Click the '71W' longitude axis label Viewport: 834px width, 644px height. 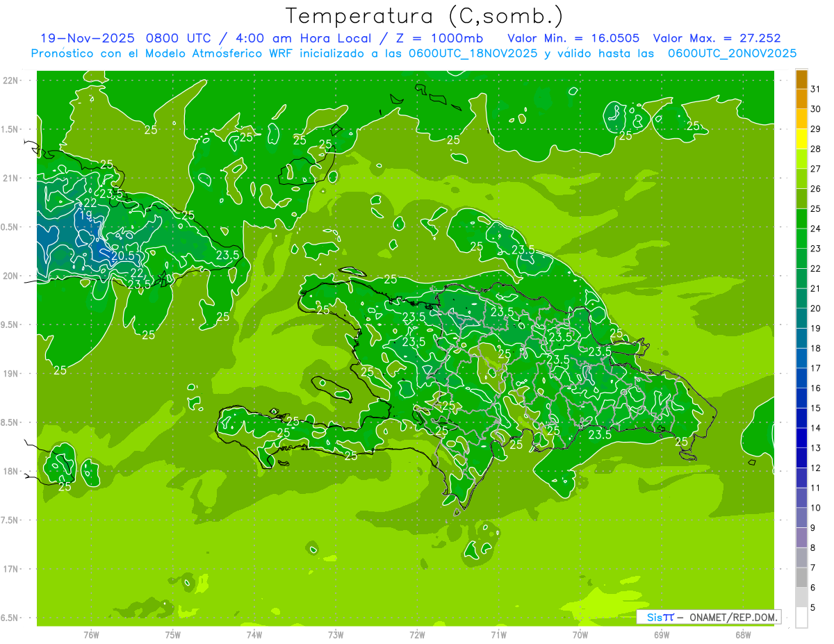pos(499,635)
